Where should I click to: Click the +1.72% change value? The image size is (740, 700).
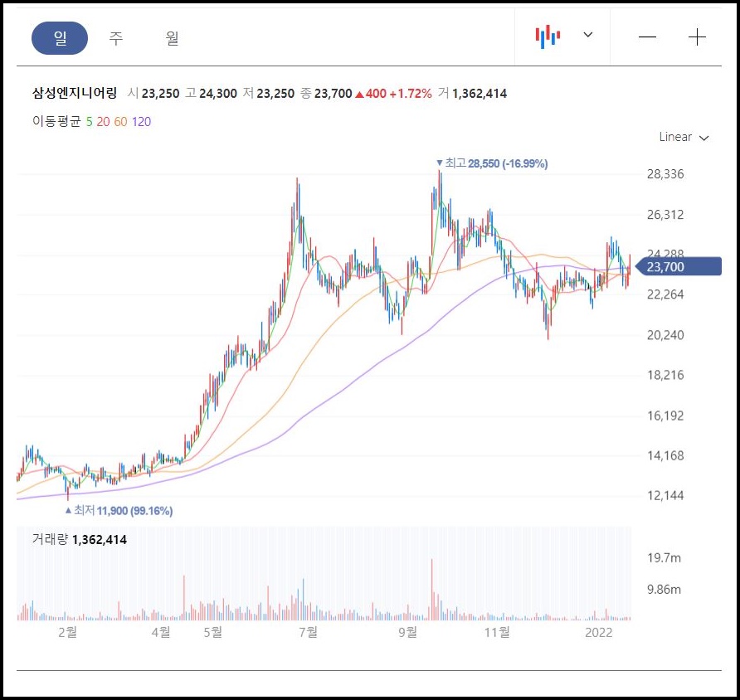pos(410,94)
